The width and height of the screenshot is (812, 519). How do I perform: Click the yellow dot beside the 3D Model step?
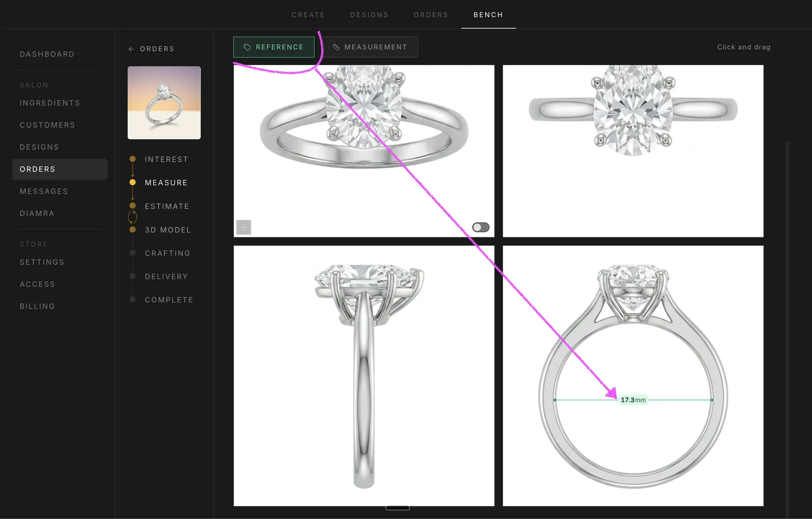tap(132, 229)
